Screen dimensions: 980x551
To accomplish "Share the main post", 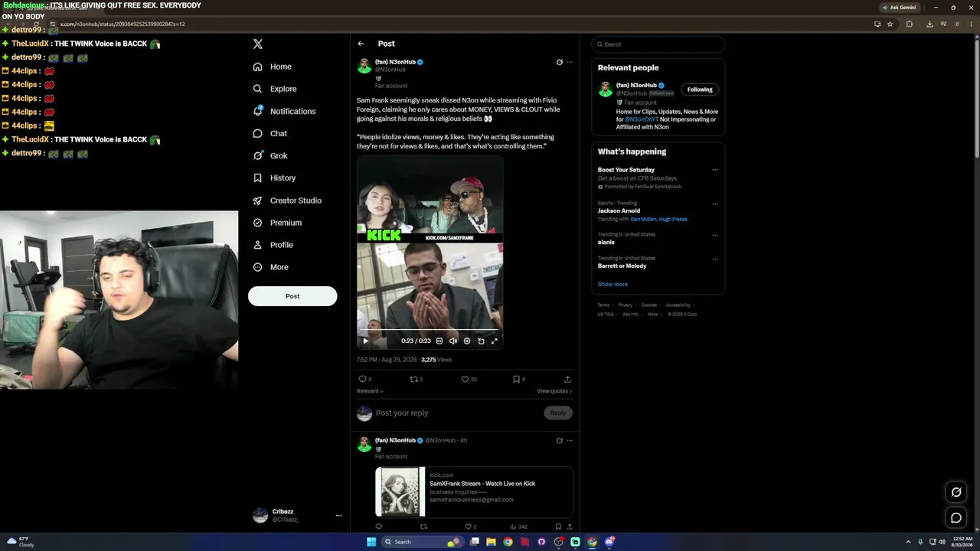I will point(567,379).
